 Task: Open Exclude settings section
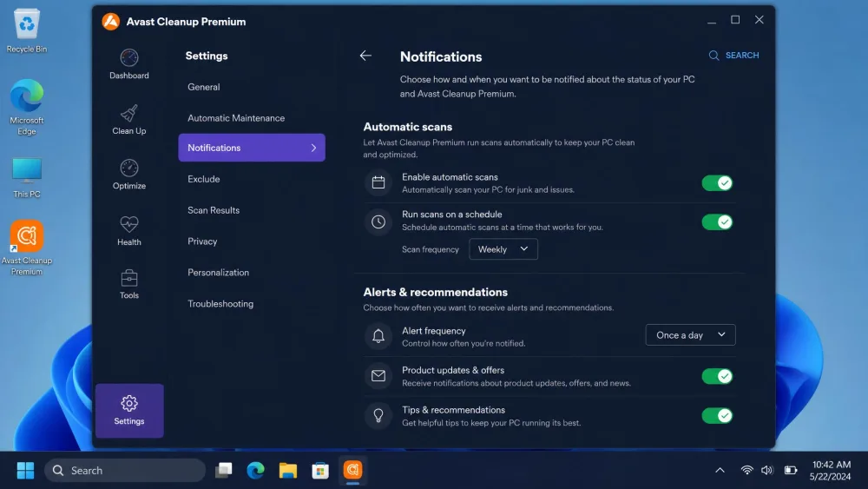pos(204,179)
